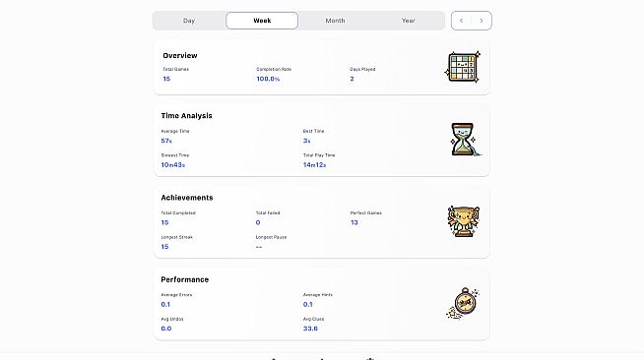The image size is (644, 360).
Task: Click the Completion Rate 100.0% value
Action: click(268, 79)
